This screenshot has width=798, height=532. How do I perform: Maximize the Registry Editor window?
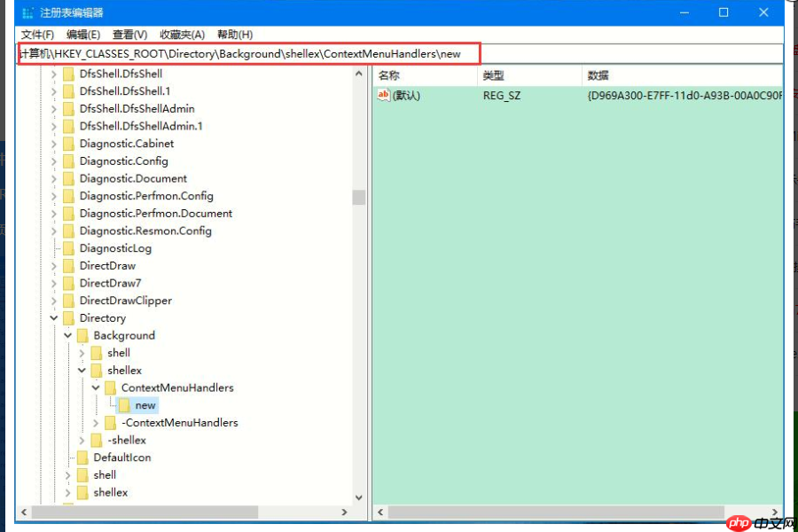tap(724, 12)
